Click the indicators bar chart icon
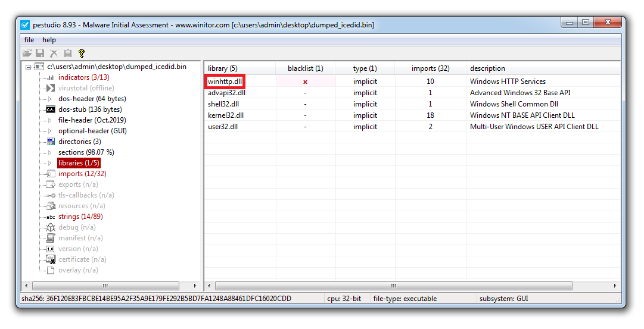 click(51, 77)
